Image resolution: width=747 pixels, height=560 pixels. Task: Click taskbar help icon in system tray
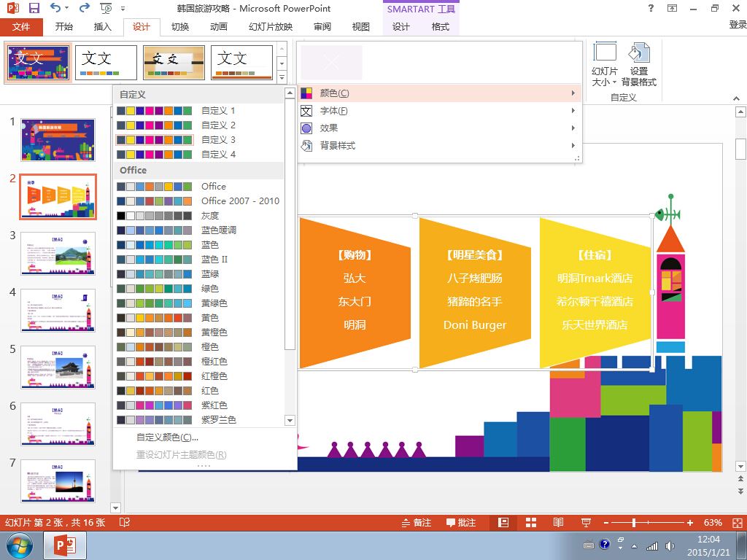[604, 544]
